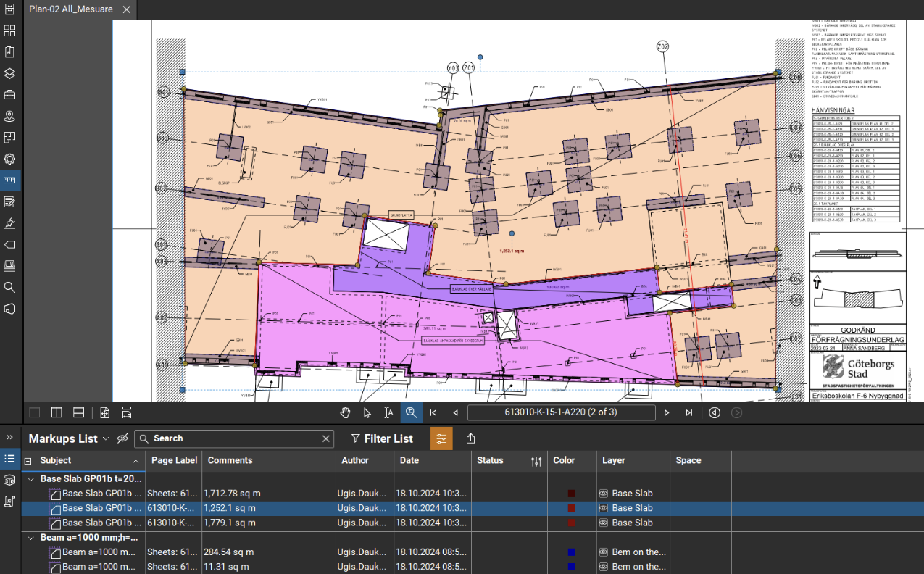Select the Pan hand tool

[346, 412]
